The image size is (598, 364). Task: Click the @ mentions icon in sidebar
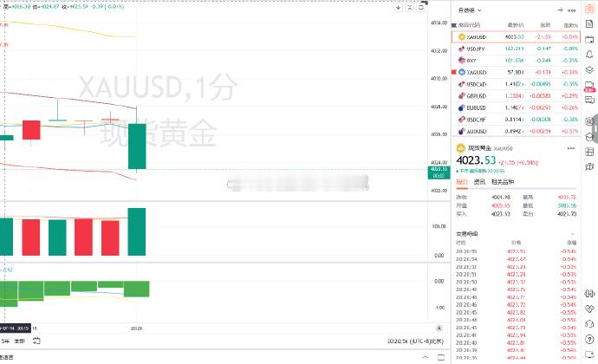(x=589, y=121)
